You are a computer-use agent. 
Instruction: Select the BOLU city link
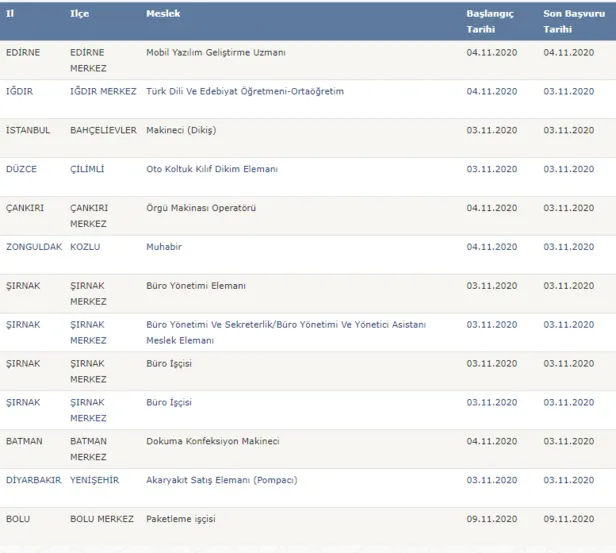(18, 519)
